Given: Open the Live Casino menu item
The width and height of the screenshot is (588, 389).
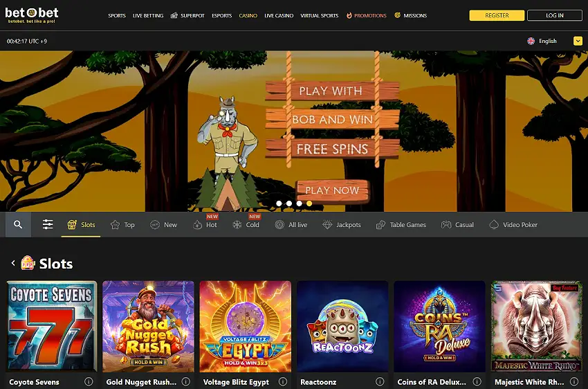Looking at the screenshot, I should pyautogui.click(x=279, y=15).
